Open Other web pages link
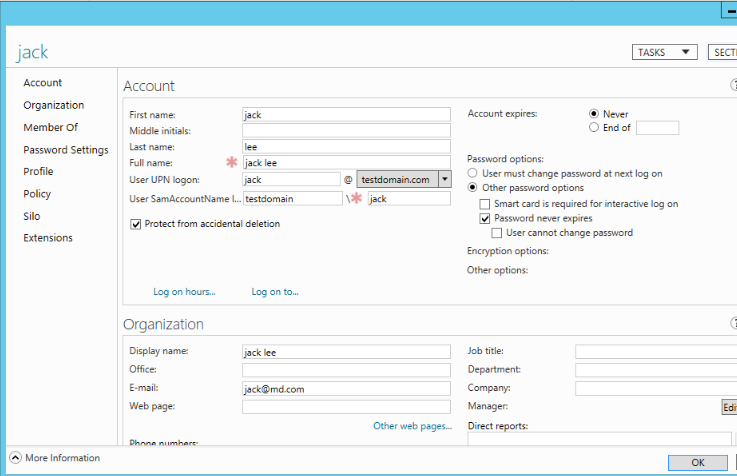737x476 pixels. [412, 426]
